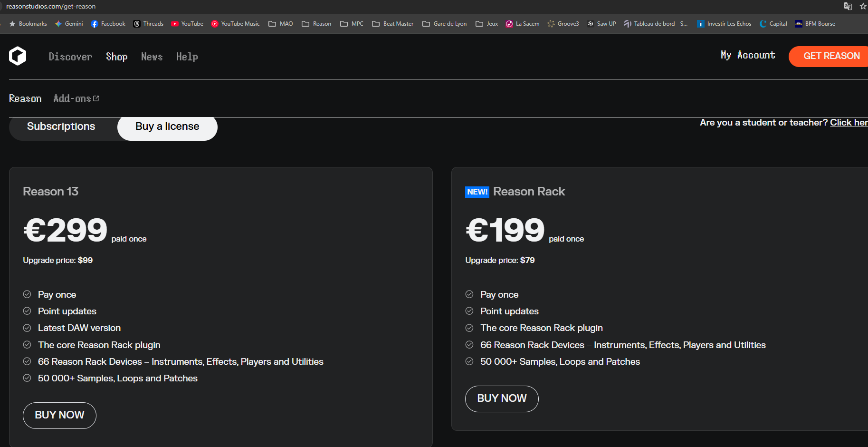Bookmark this page with the star icon
Image resolution: width=868 pixels, height=447 pixels.
click(863, 6)
